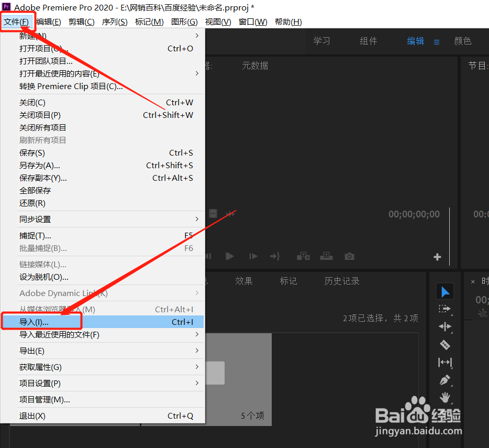Open the source monitor button editor plus
The image size is (489, 448).
(437, 257)
